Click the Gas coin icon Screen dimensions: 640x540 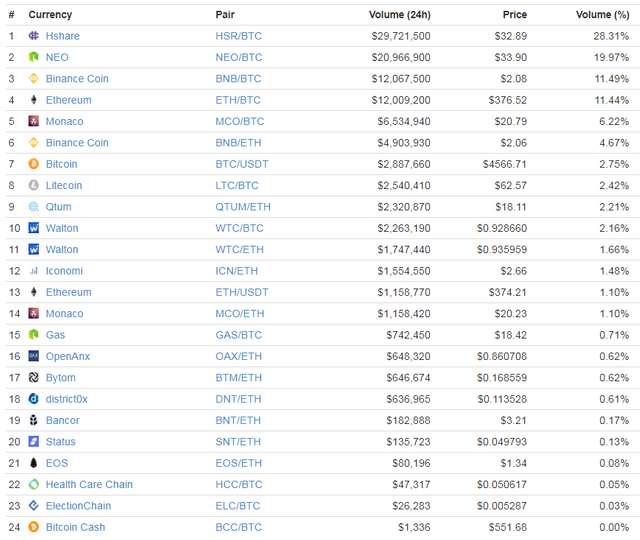(33, 335)
